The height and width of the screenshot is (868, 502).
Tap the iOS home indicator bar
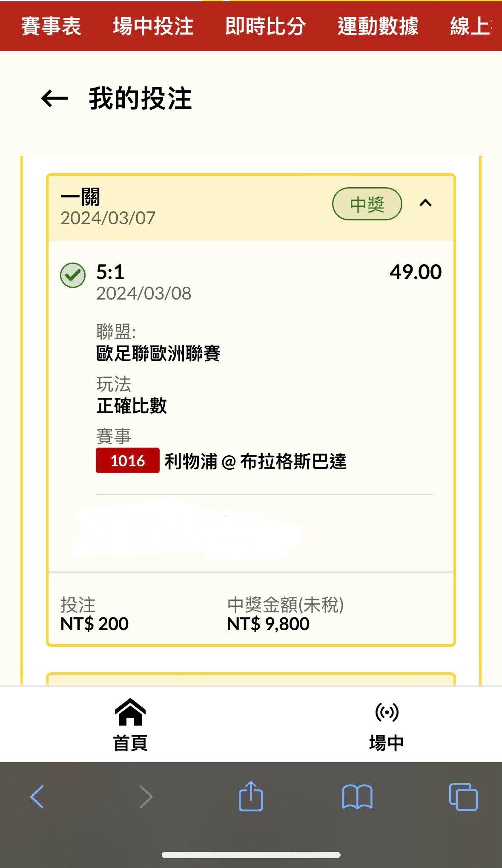click(x=251, y=855)
